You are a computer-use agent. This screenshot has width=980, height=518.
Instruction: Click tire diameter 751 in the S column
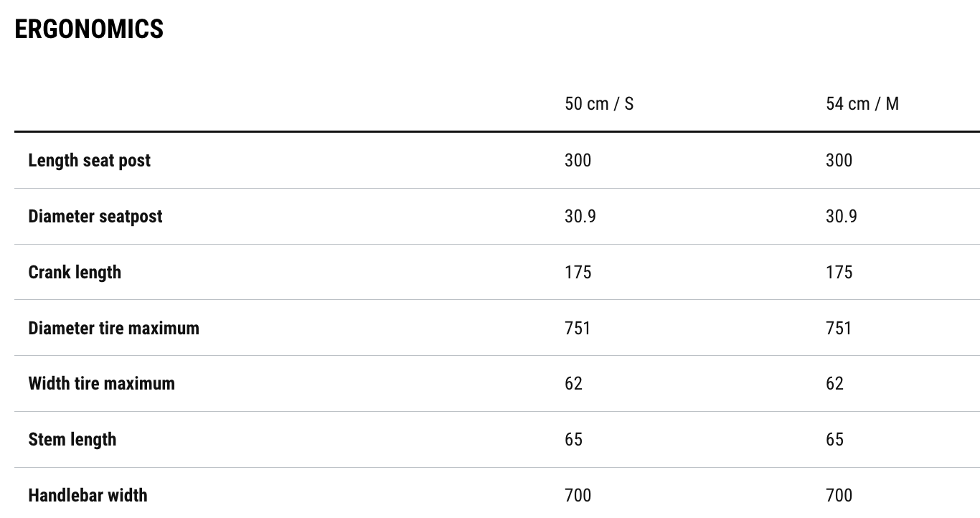(578, 328)
